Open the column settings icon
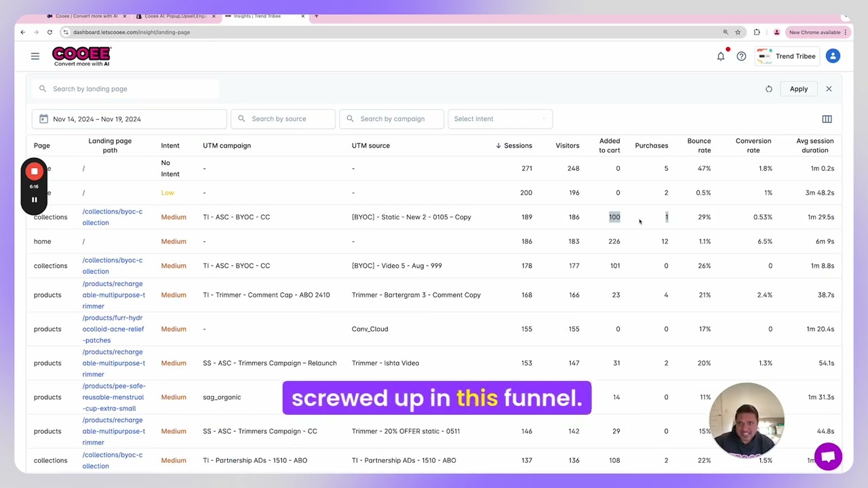The image size is (868, 488). [827, 119]
